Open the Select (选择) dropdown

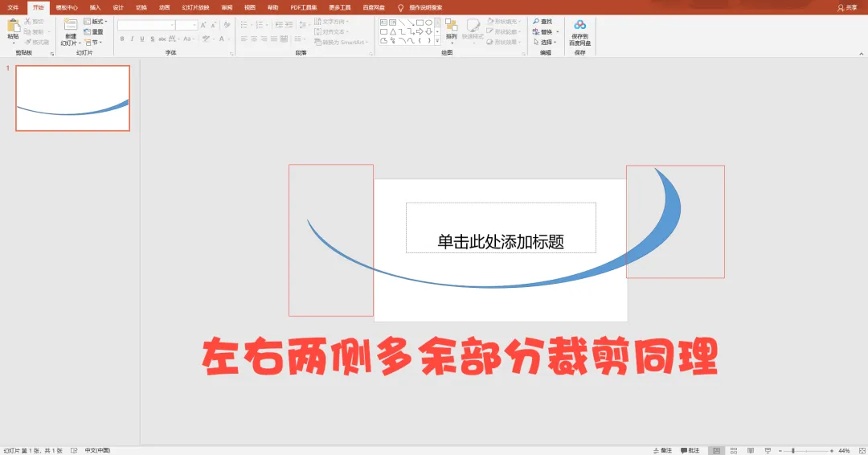[545, 42]
